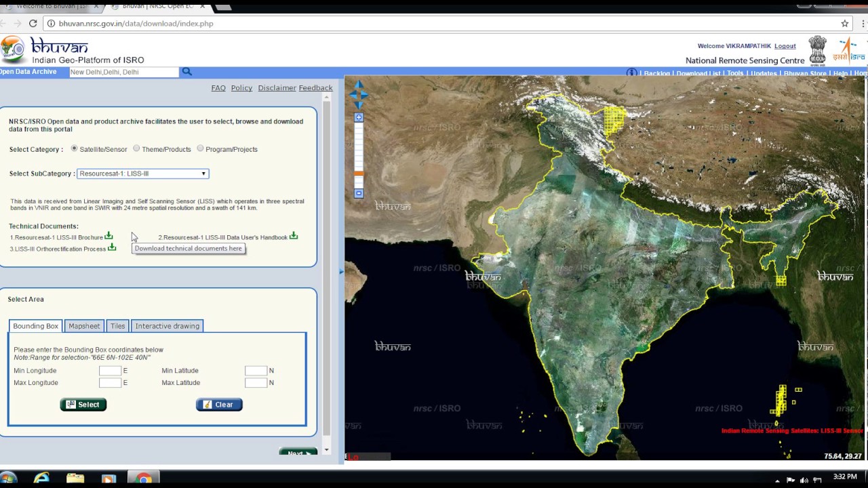868x488 pixels.
Task: Switch to the Mapsheet tab
Action: (84, 326)
